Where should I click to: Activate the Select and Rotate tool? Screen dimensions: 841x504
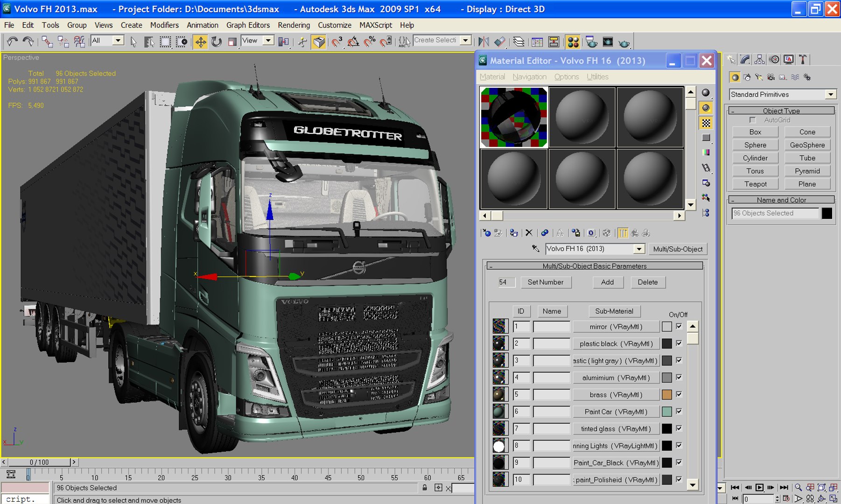[x=217, y=42]
